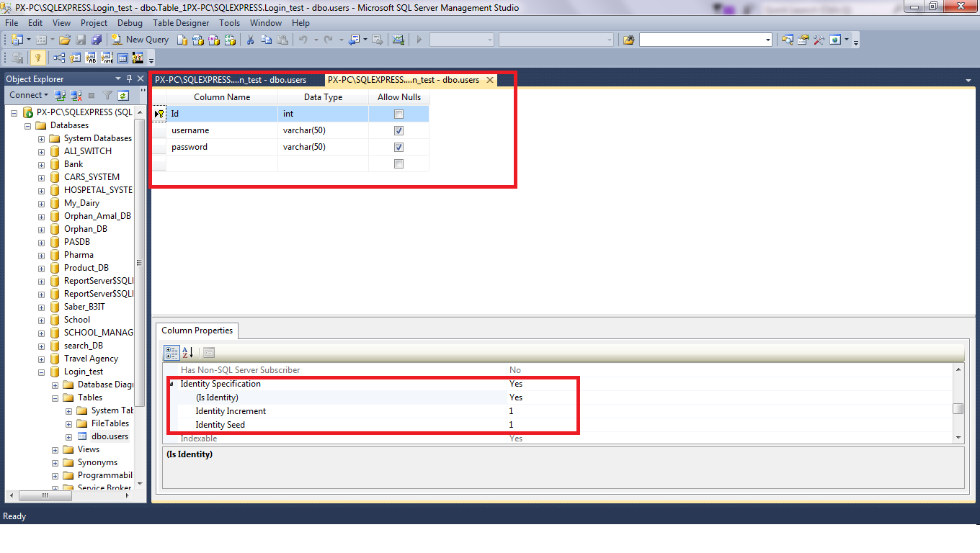980x553 pixels.
Task: Collapse the Databases folder node
Action: [x=27, y=125]
